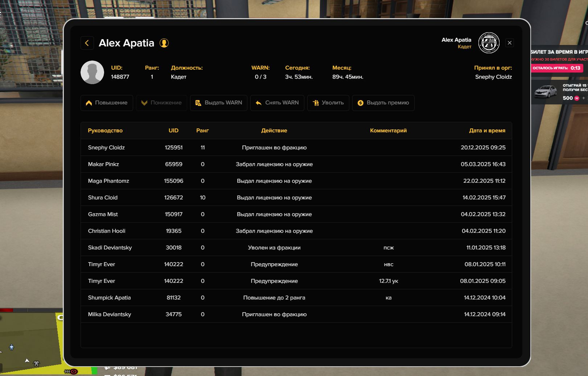Click UID 150917 in the log table

(174, 214)
